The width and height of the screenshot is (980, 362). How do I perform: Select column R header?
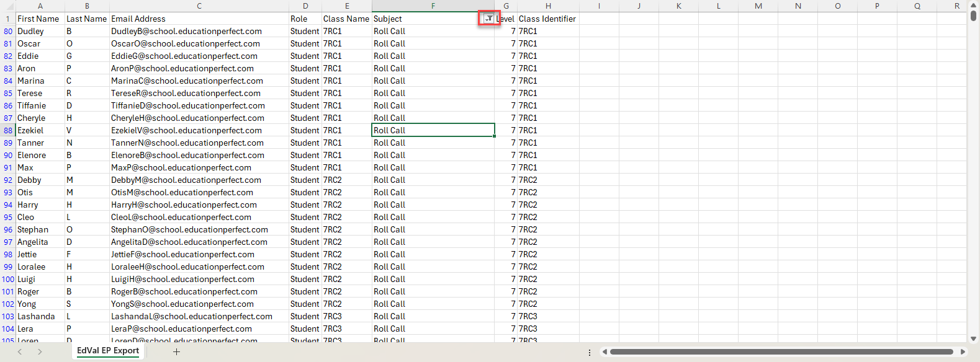pos(957,6)
